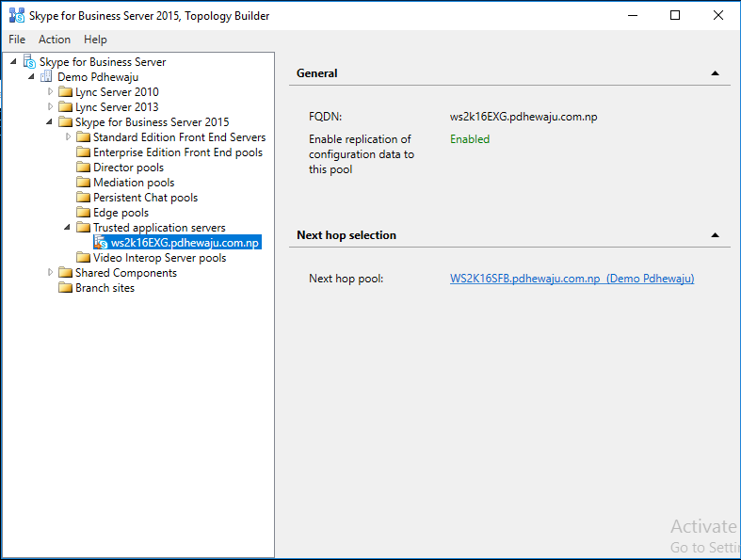Click the Topology Builder app icon in title bar
Image resolution: width=741 pixels, height=560 pixels.
tap(17, 16)
